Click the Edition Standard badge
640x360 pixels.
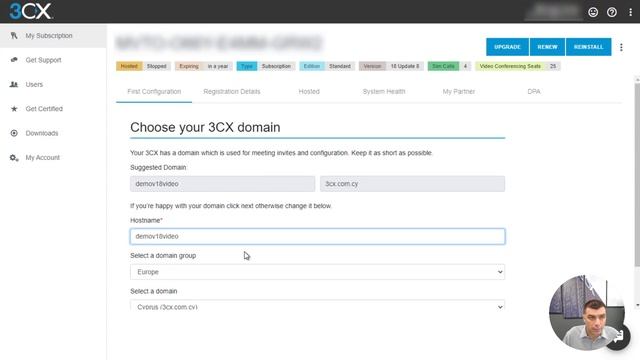(327, 66)
